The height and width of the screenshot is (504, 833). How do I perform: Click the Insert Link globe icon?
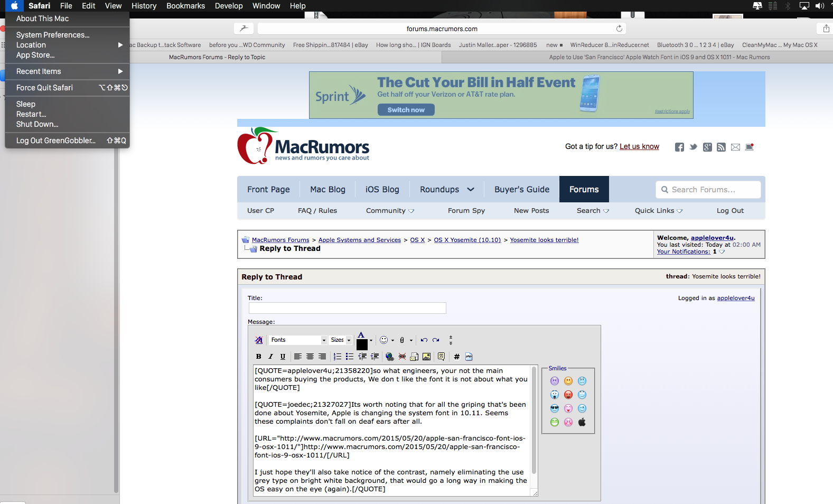click(390, 357)
